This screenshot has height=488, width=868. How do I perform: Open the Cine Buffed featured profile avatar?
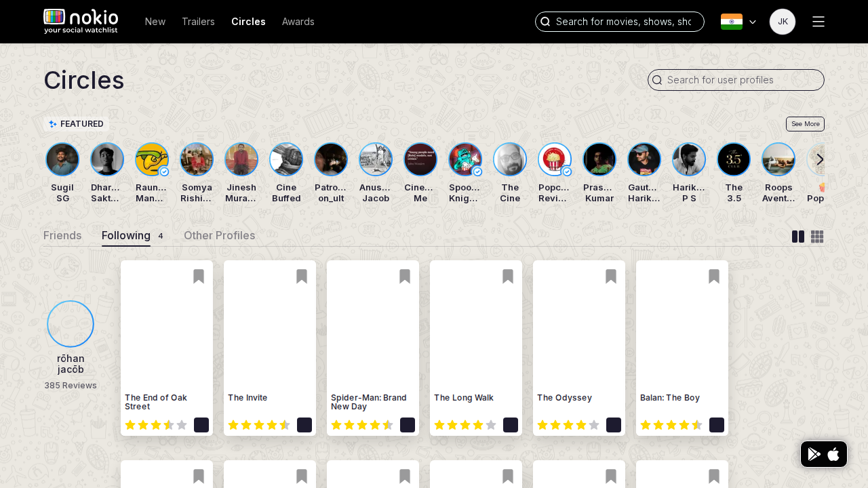point(286,159)
